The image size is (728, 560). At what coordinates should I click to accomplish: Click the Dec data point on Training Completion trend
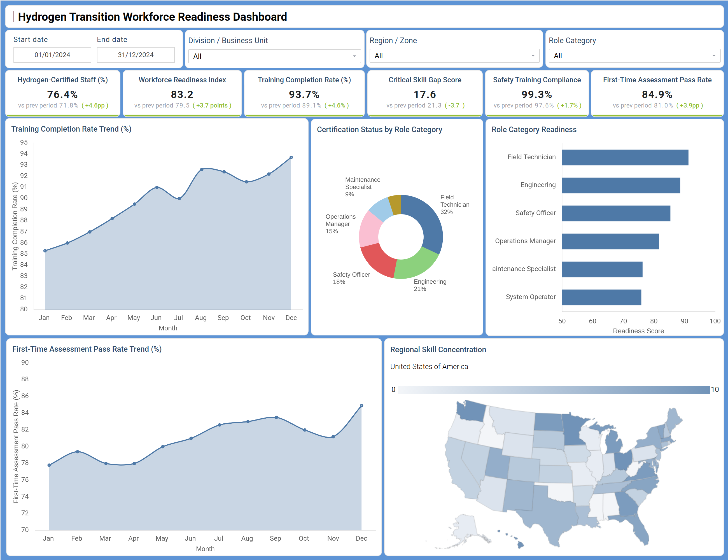pos(291,157)
